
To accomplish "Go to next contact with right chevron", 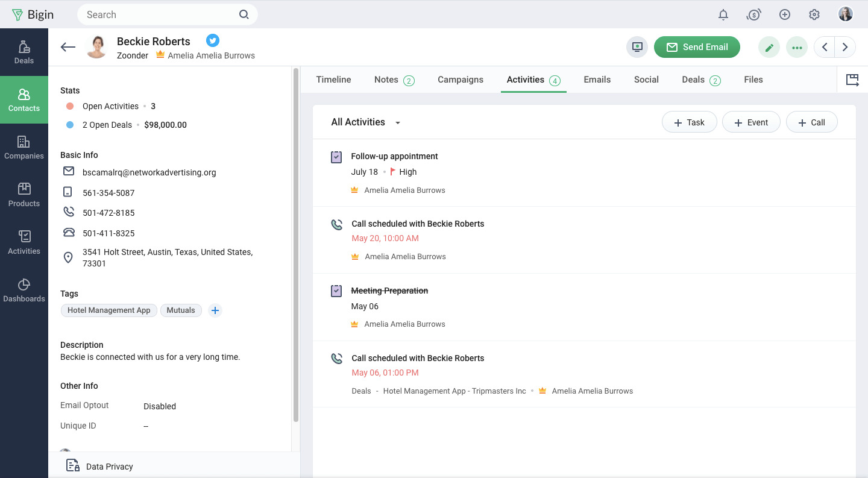I will click(845, 47).
